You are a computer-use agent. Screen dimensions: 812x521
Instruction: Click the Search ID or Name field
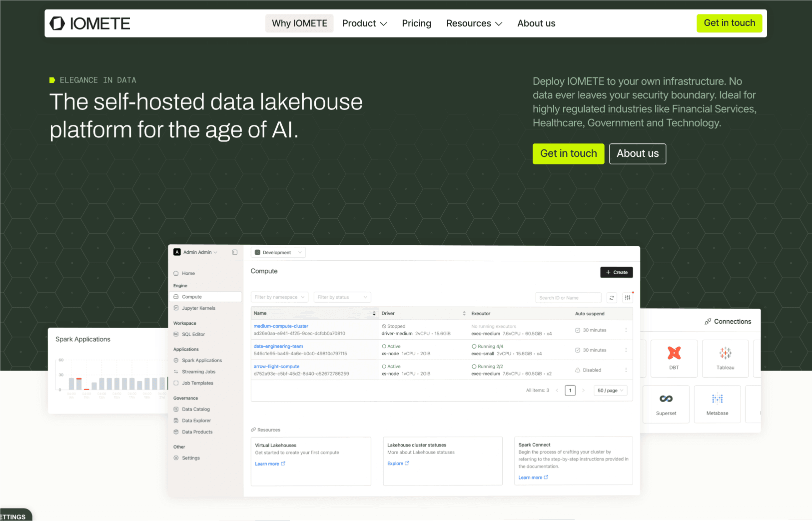click(x=568, y=298)
